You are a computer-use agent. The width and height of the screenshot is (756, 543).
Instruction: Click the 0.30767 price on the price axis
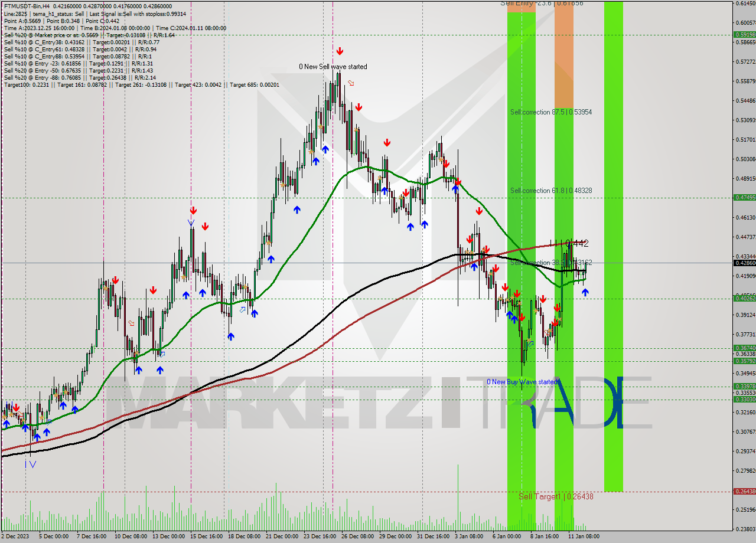pos(745,431)
